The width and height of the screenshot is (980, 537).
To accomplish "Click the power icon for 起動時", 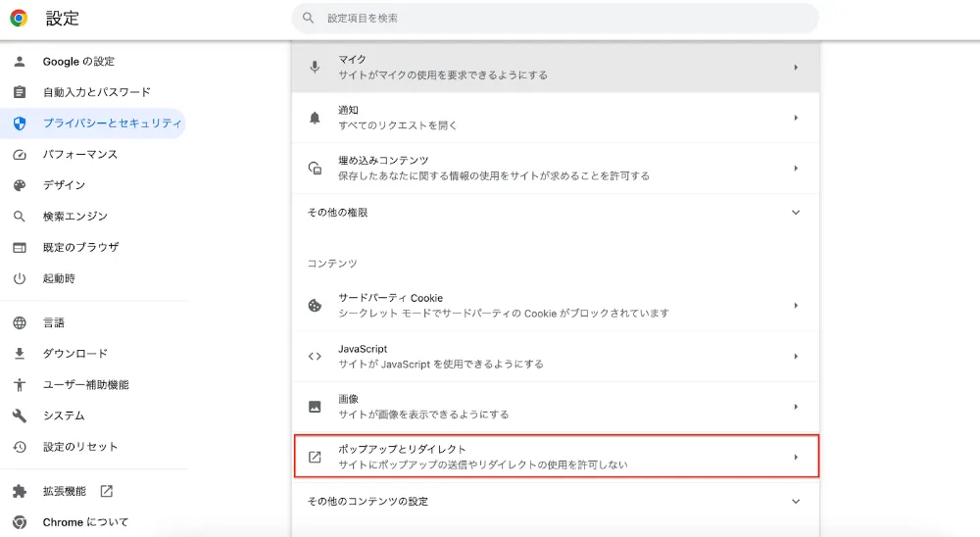I will pos(20,278).
